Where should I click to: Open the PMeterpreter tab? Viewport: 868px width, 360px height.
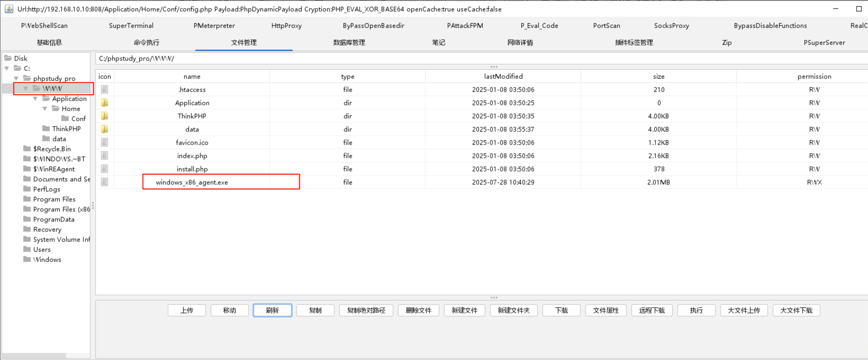click(x=214, y=26)
